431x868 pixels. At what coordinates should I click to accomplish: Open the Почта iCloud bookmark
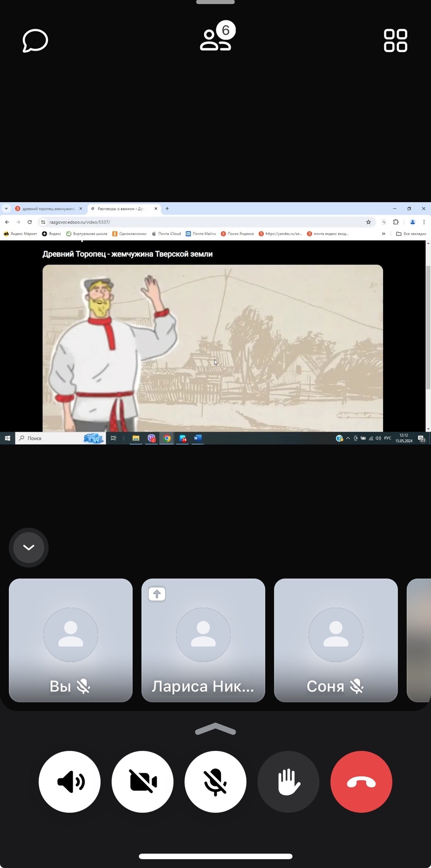click(166, 233)
